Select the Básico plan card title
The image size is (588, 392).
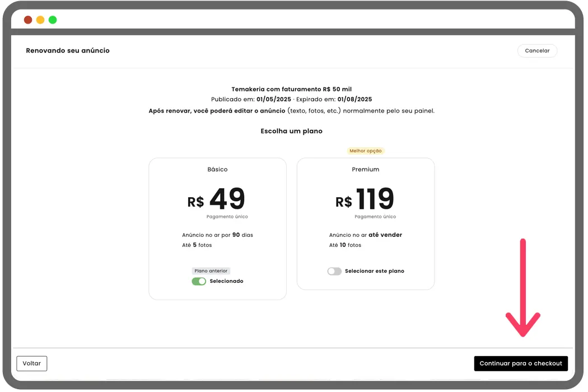[x=217, y=169]
